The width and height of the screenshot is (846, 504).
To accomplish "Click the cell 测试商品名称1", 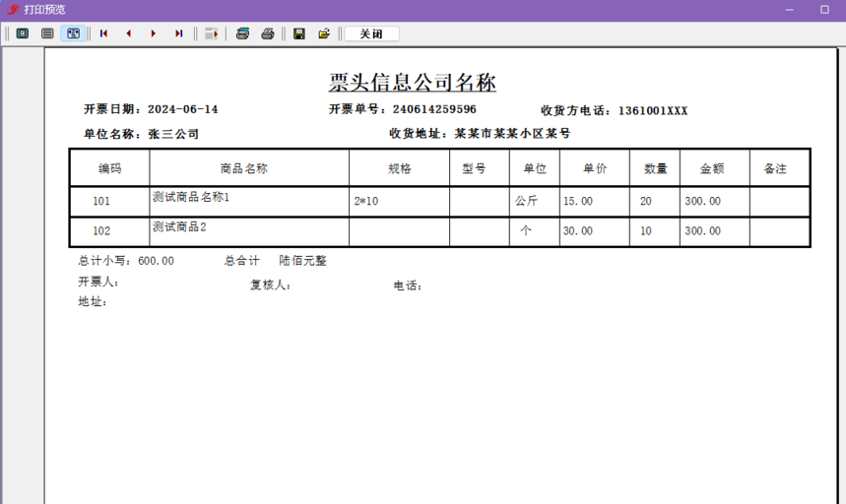I will (191, 197).
